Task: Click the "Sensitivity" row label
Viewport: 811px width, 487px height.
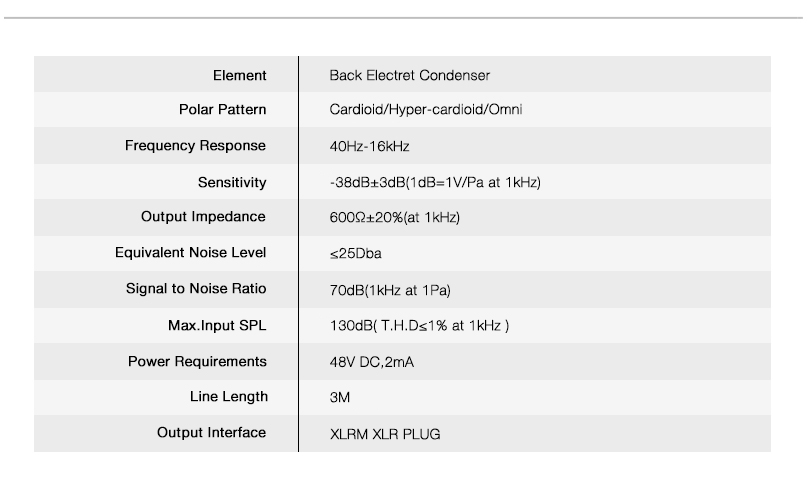Action: [x=232, y=182]
